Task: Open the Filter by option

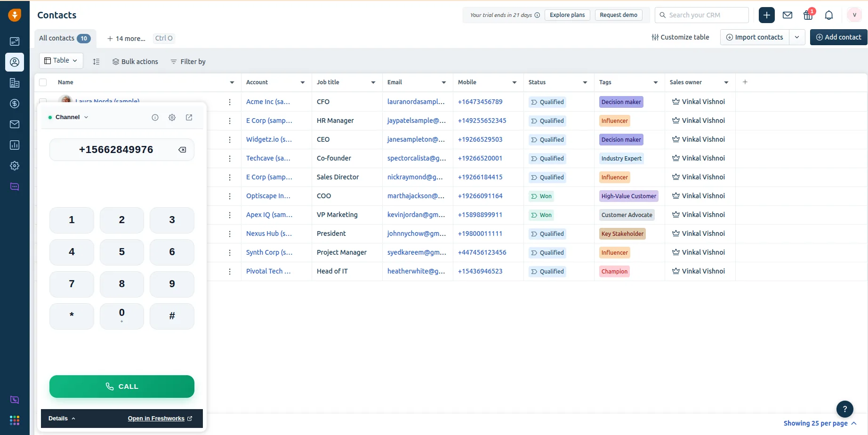Action: 188,62
